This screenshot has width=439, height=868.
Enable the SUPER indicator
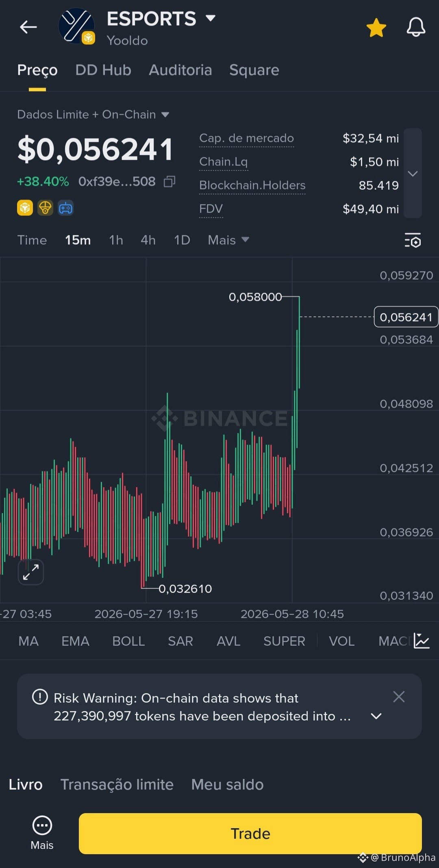[x=284, y=641]
